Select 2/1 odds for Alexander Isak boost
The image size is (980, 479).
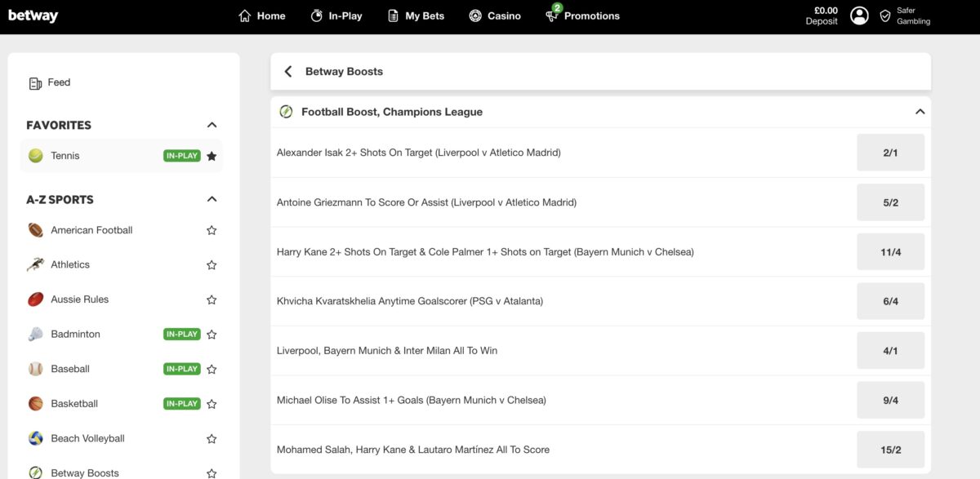[890, 153]
